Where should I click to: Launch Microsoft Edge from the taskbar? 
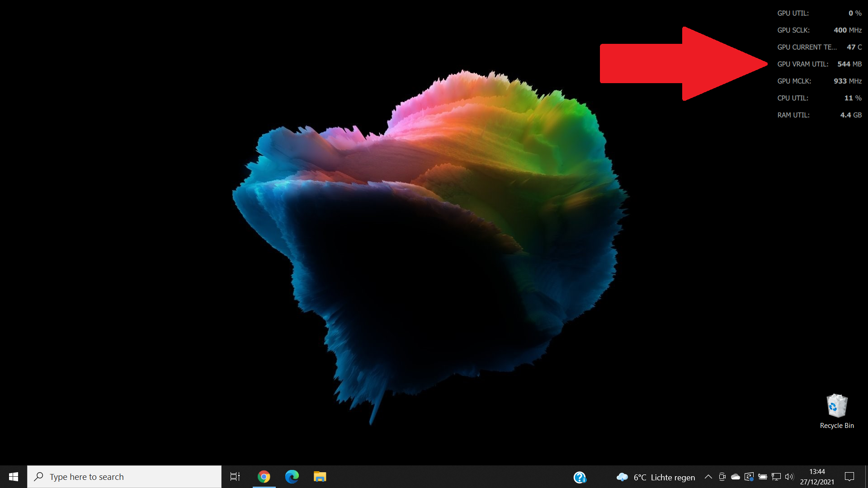(x=292, y=477)
